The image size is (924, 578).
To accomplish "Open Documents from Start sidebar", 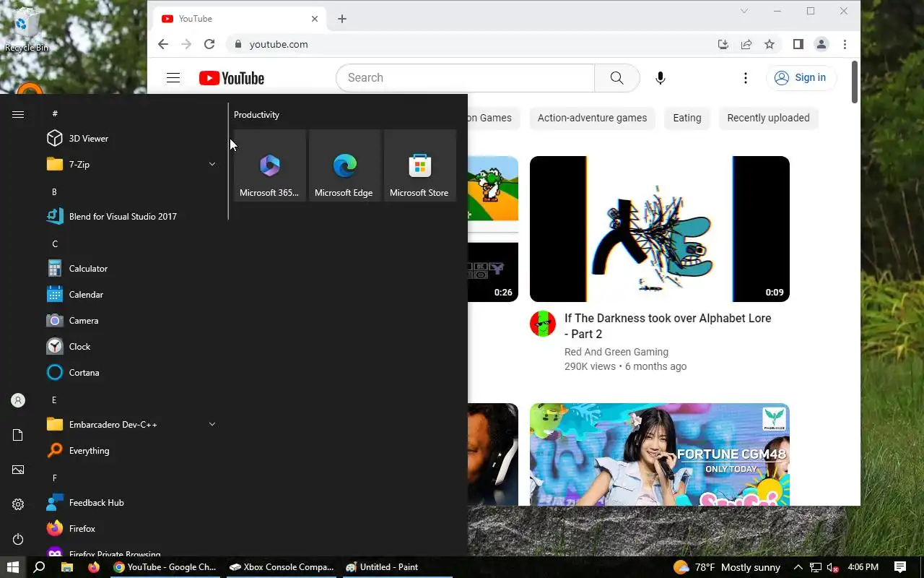I will tap(18, 435).
